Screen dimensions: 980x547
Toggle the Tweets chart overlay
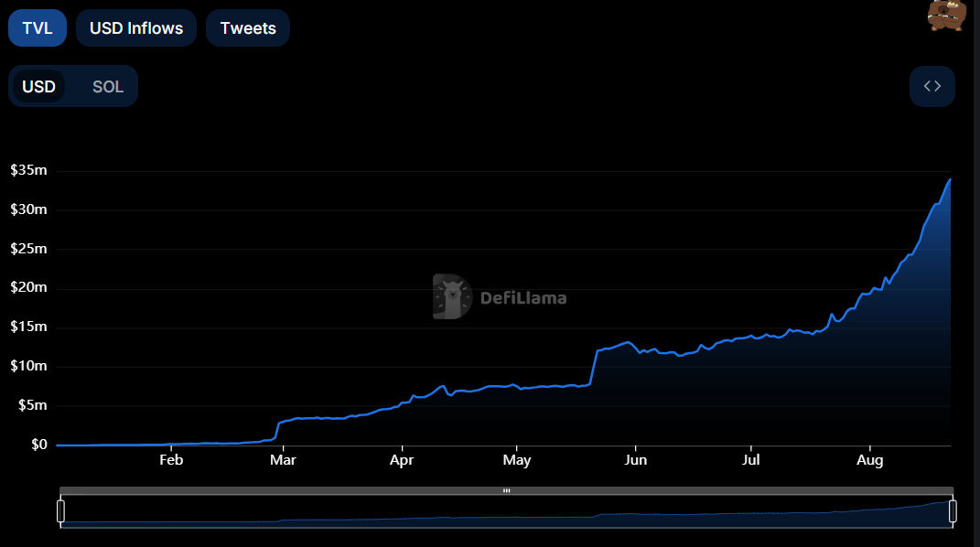point(248,28)
